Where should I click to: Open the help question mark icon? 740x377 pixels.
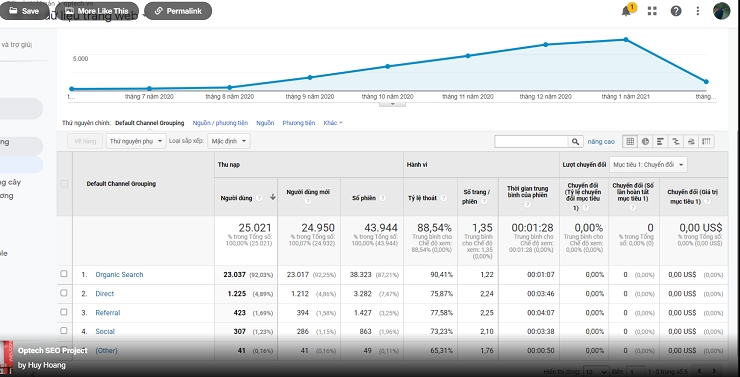[676, 11]
